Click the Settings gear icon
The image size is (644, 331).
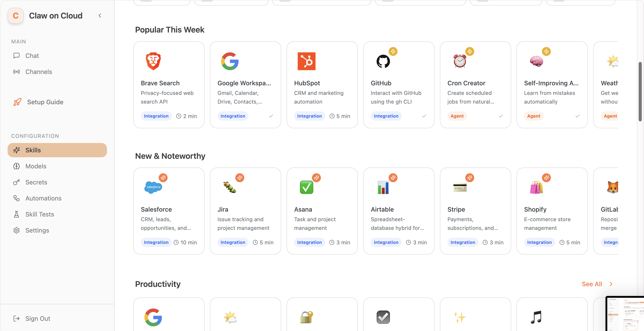click(x=16, y=230)
